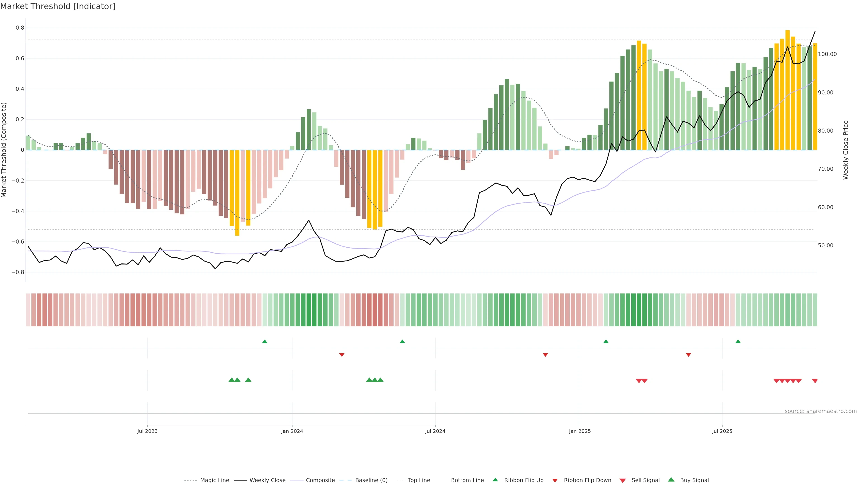Hide the Top Line series via legend
868x488 pixels.
[419, 480]
